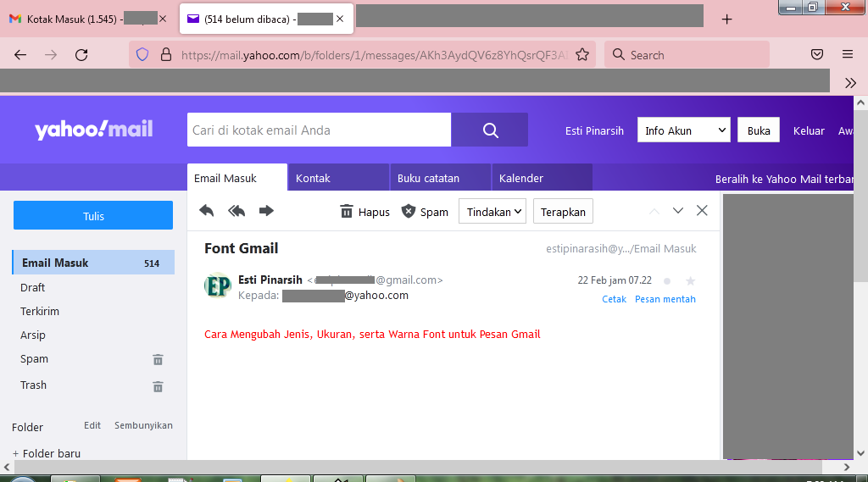Click the Yahoo Mail logo
868x482 pixels.
pyautogui.click(x=93, y=130)
